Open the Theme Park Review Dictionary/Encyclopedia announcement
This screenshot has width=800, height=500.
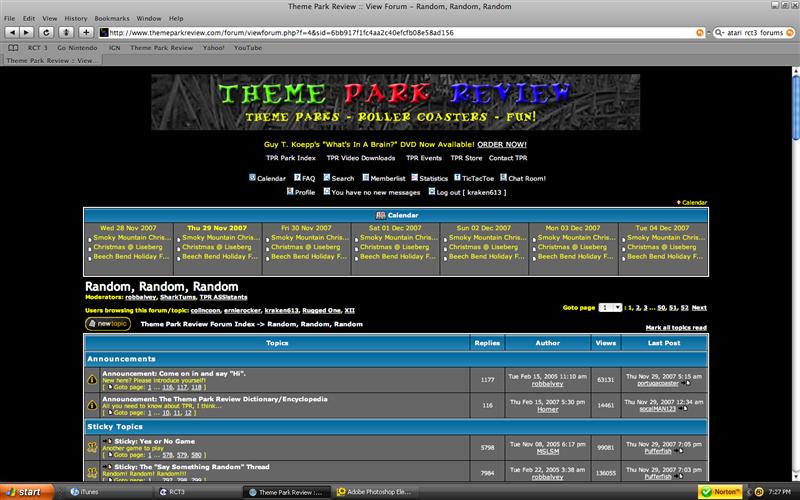click(215, 399)
